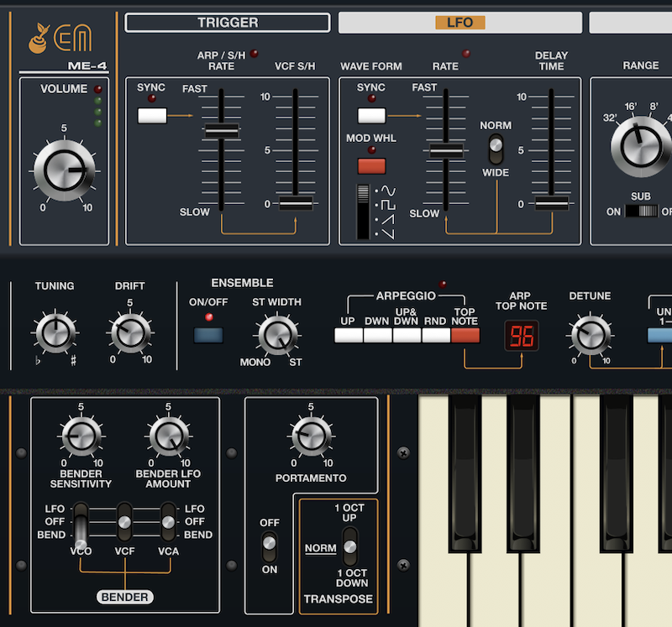Open the LFO section tab
The image size is (672, 627).
click(x=459, y=23)
